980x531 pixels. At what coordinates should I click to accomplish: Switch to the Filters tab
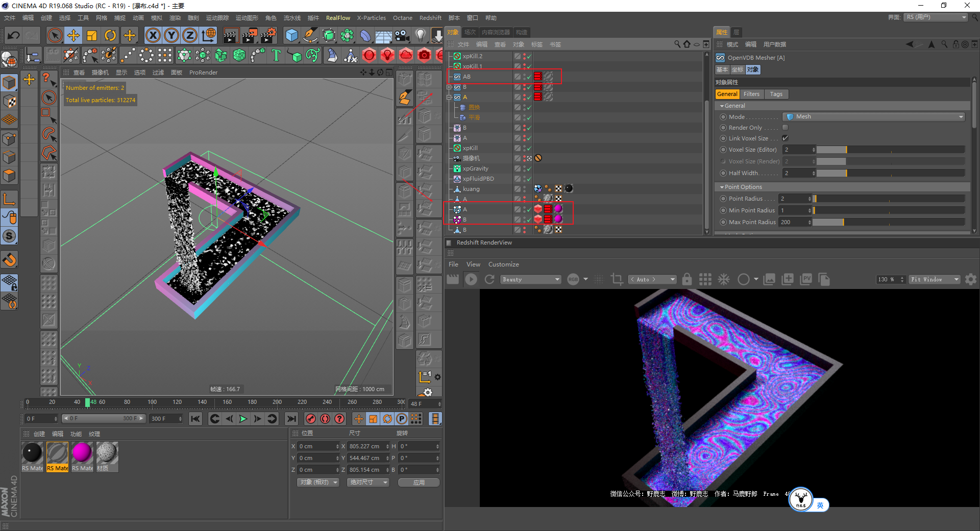(751, 94)
